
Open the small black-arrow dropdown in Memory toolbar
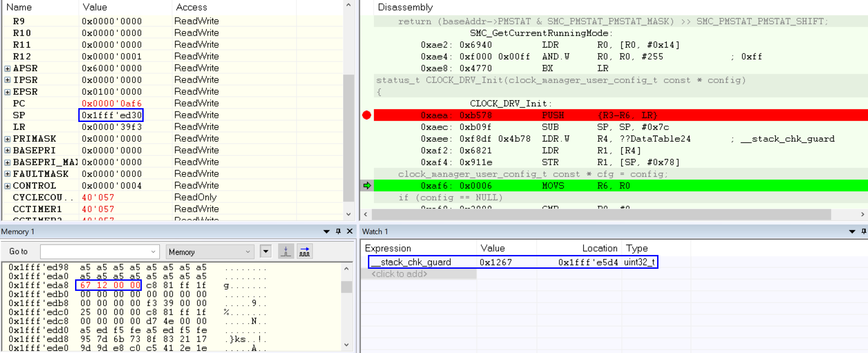point(266,252)
